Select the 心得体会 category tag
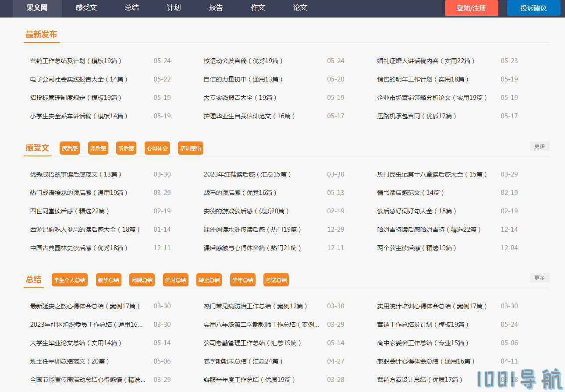 click(x=157, y=148)
